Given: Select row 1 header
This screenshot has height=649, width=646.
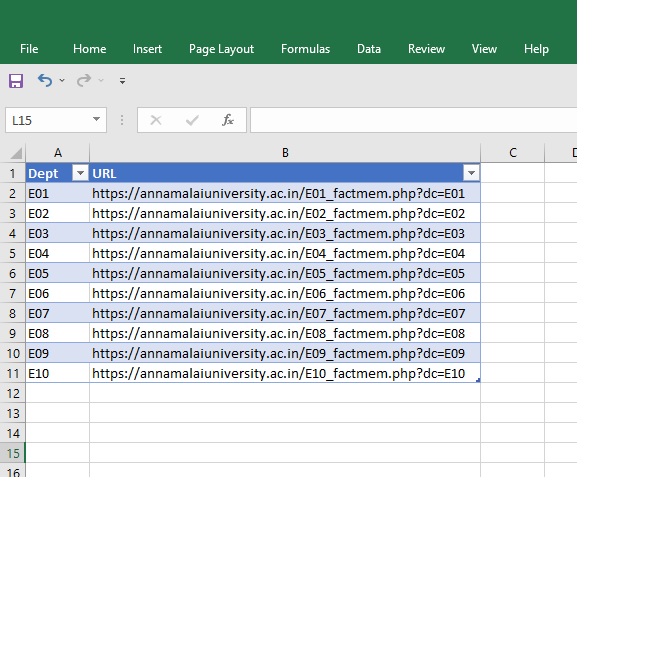Looking at the screenshot, I should (x=12, y=173).
